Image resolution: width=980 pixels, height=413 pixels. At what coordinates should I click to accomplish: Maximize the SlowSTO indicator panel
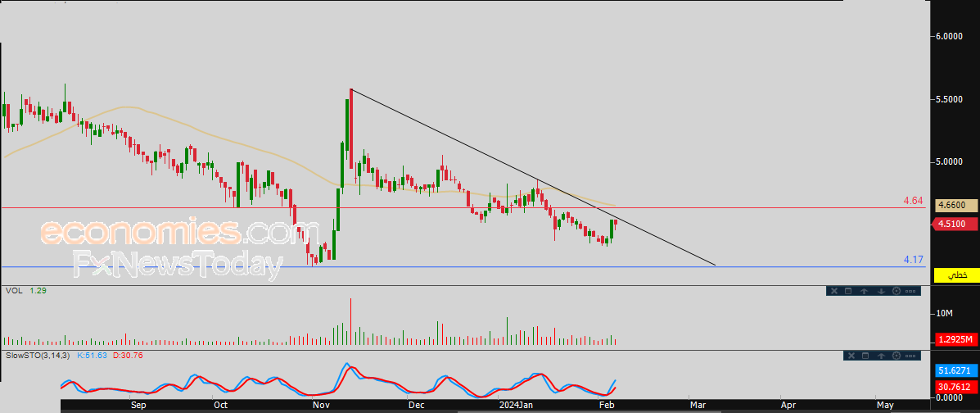865,356
